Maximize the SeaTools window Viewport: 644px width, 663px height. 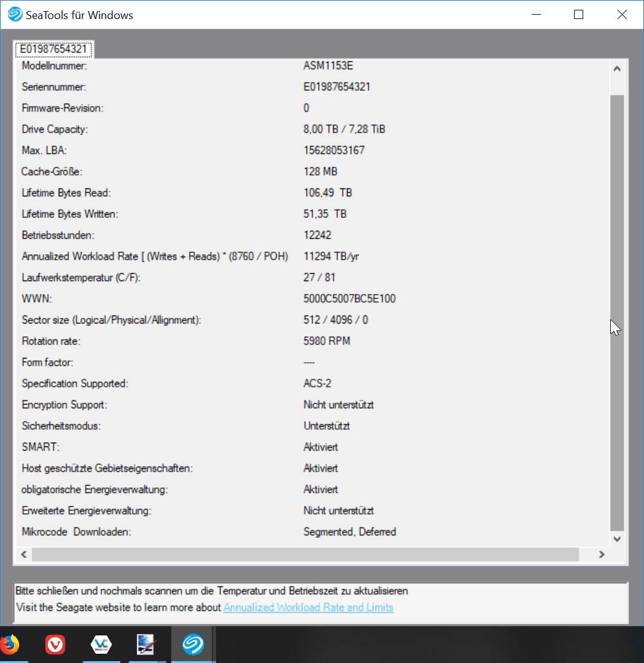click(x=578, y=14)
